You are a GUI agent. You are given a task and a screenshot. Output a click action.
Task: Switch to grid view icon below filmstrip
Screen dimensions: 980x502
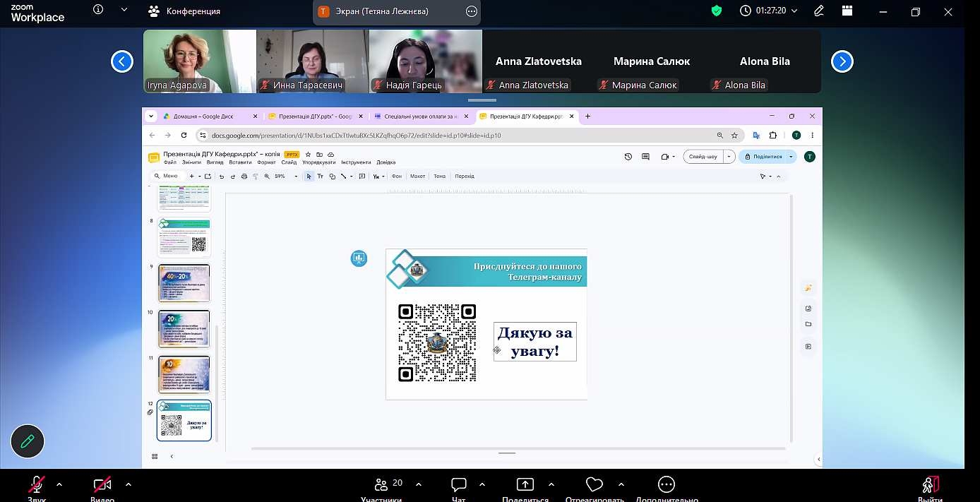[155, 457]
